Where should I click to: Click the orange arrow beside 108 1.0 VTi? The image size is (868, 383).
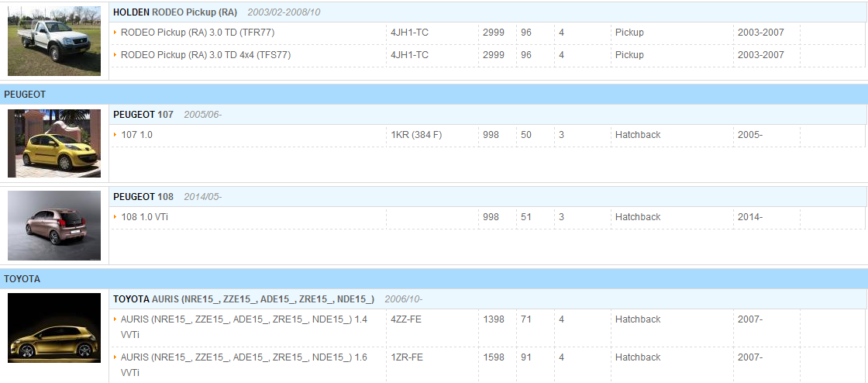pos(115,217)
